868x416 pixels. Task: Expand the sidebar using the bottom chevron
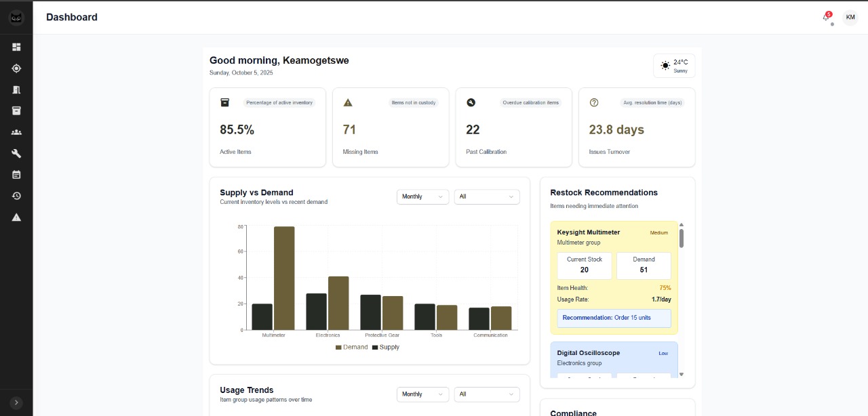(16, 401)
